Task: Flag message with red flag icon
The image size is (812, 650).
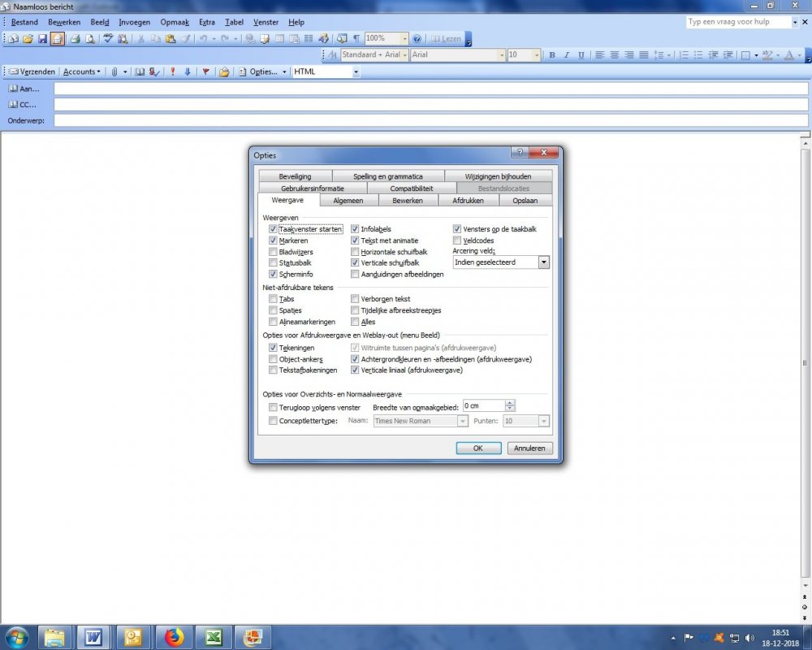Action: tap(205, 72)
